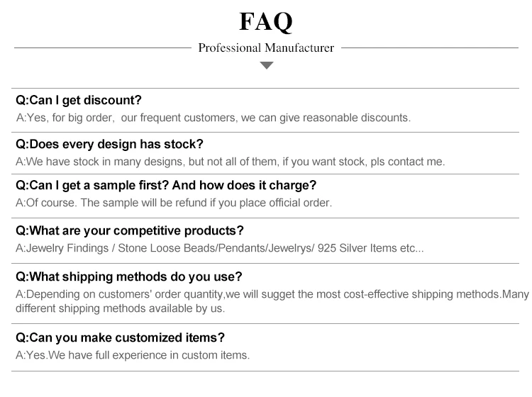This screenshot has height=397, width=532.
Task: Open 'What shipping methods do you use?' question
Action: pos(128,276)
